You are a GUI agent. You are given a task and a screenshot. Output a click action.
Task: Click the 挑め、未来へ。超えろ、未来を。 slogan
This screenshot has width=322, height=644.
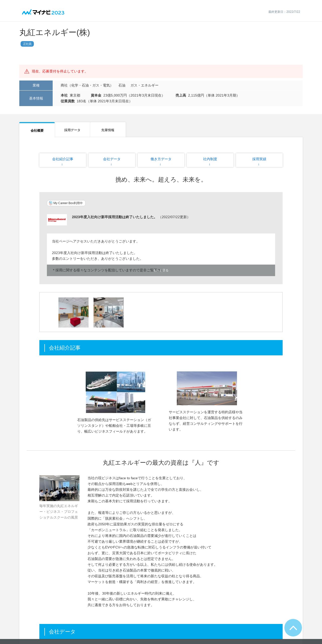pyautogui.click(x=161, y=180)
